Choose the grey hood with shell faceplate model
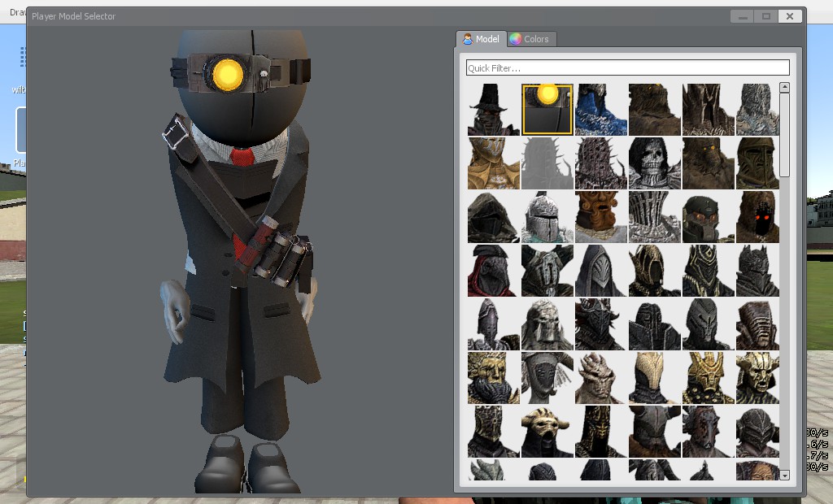The width and height of the screenshot is (833, 504). tap(601, 271)
